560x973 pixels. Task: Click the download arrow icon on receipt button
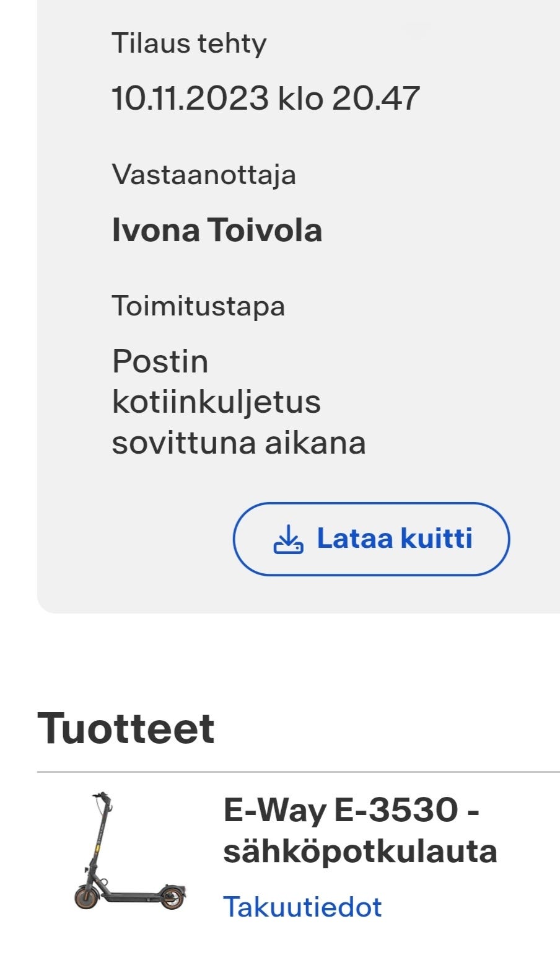pyautogui.click(x=289, y=539)
